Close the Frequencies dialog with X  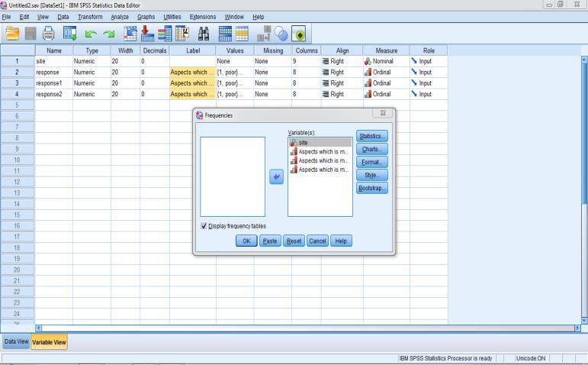pos(383,113)
